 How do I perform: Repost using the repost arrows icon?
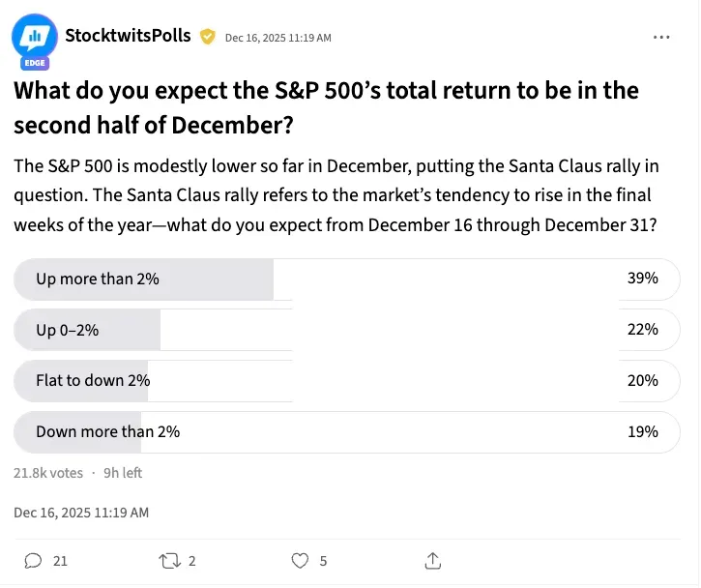(171, 560)
